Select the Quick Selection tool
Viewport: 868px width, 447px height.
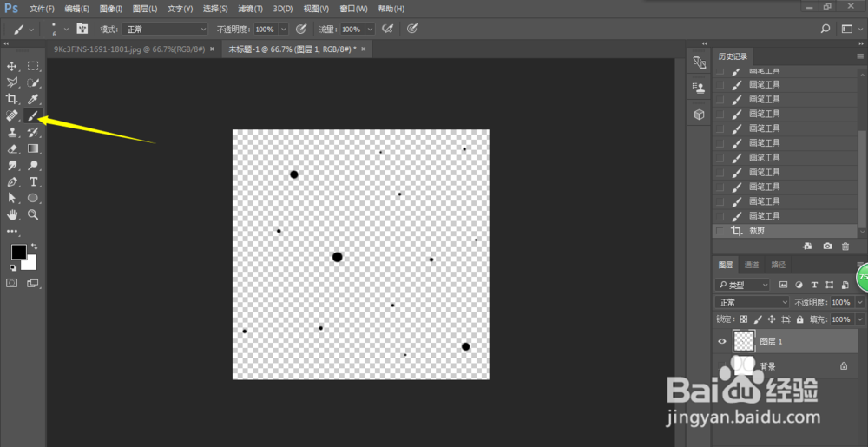33,82
